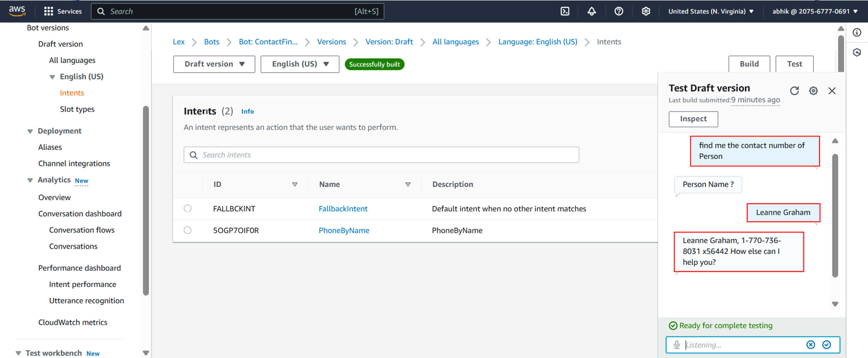Select the PhoneByName radio button
The height and width of the screenshot is (358, 868).
coord(187,230)
